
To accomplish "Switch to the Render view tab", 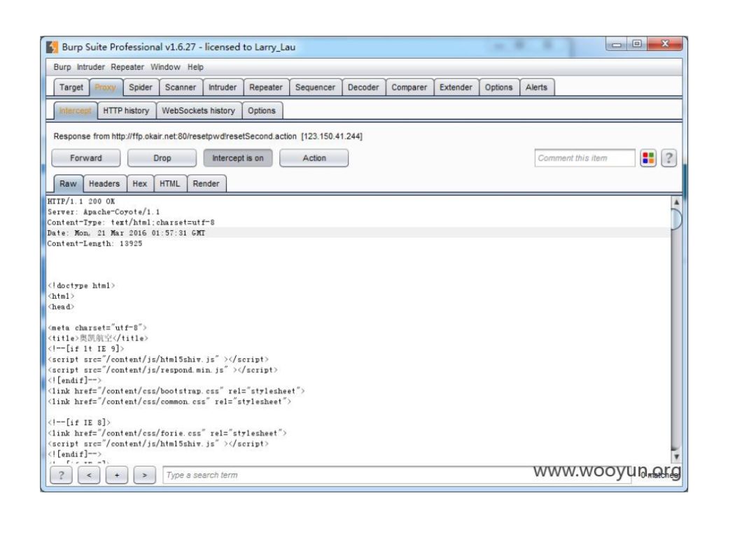I will 206,183.
